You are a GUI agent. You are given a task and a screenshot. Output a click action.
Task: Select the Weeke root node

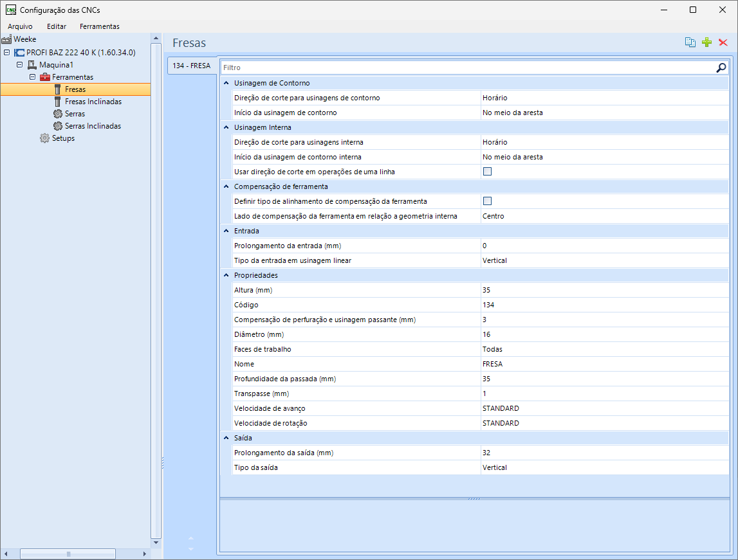point(24,39)
